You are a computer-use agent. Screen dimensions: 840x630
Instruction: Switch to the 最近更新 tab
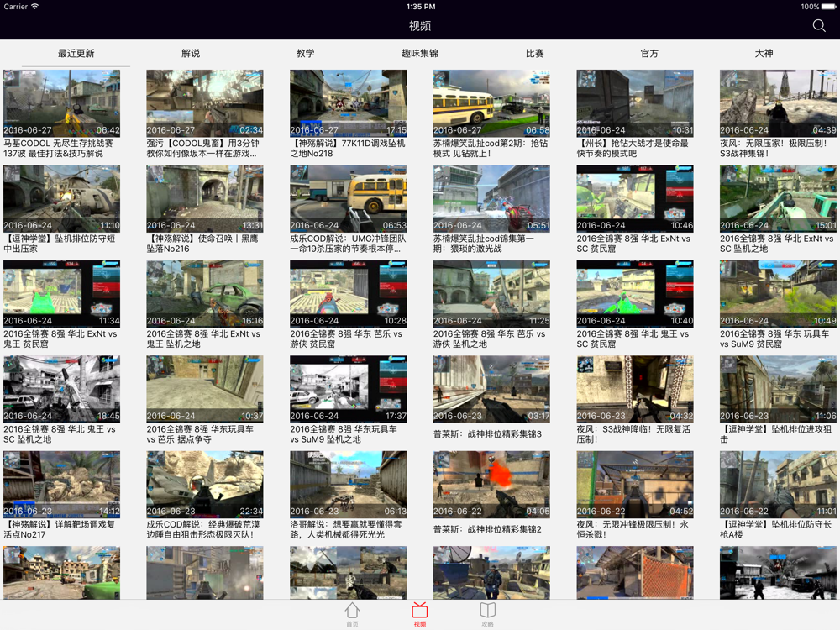76,53
